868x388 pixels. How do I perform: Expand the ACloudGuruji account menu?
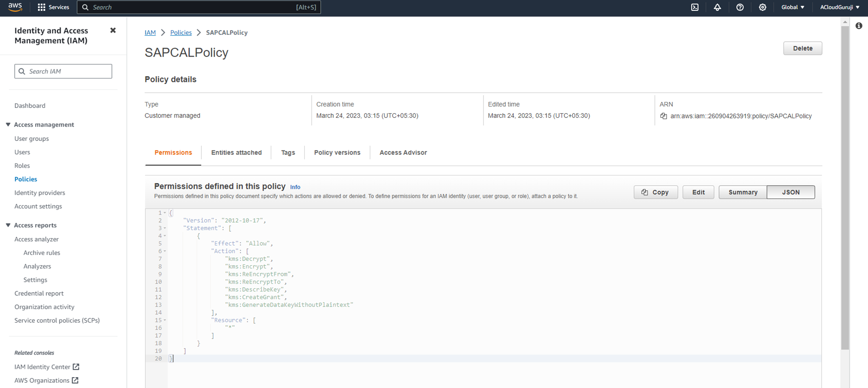pyautogui.click(x=839, y=7)
